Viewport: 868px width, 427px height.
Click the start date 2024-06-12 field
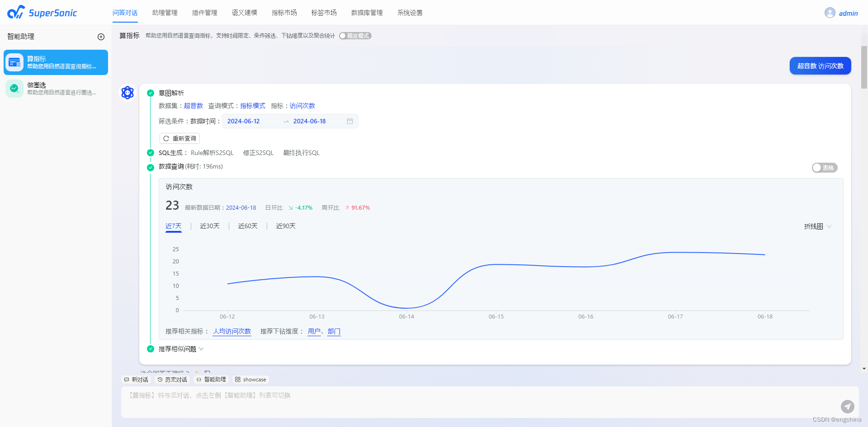coord(244,121)
